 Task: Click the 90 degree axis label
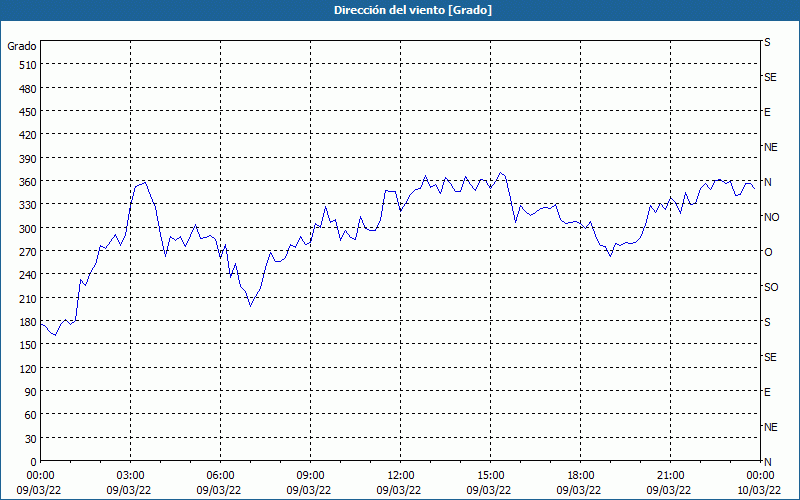tap(31, 391)
